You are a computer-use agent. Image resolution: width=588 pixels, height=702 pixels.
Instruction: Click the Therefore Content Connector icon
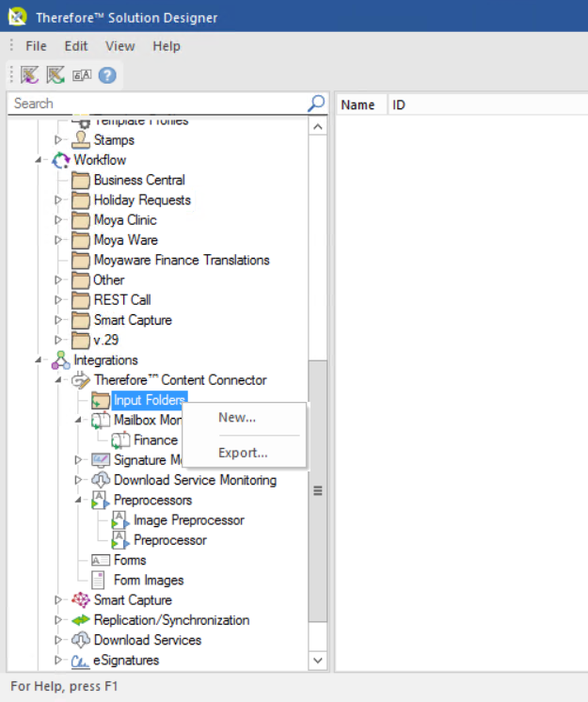81,380
